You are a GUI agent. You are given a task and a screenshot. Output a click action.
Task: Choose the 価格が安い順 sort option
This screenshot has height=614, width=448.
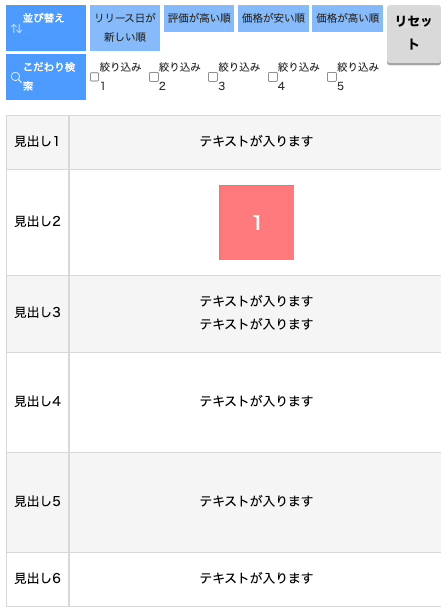coord(273,18)
